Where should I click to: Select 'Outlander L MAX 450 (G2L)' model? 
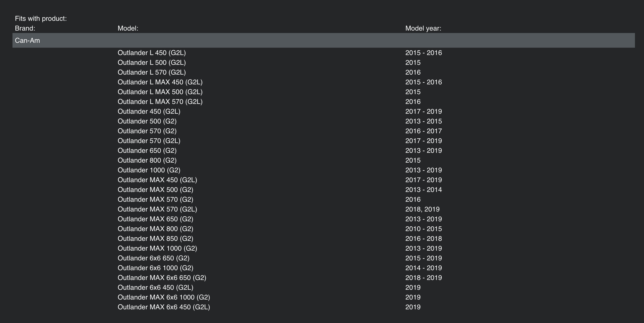tap(160, 82)
